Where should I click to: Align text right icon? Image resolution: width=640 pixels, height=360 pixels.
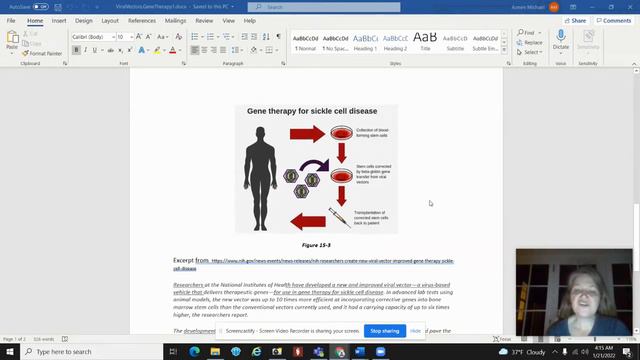[x=213, y=50]
